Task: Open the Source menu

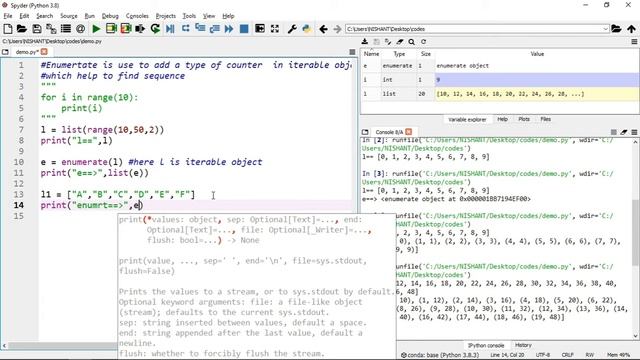Action: click(x=69, y=16)
